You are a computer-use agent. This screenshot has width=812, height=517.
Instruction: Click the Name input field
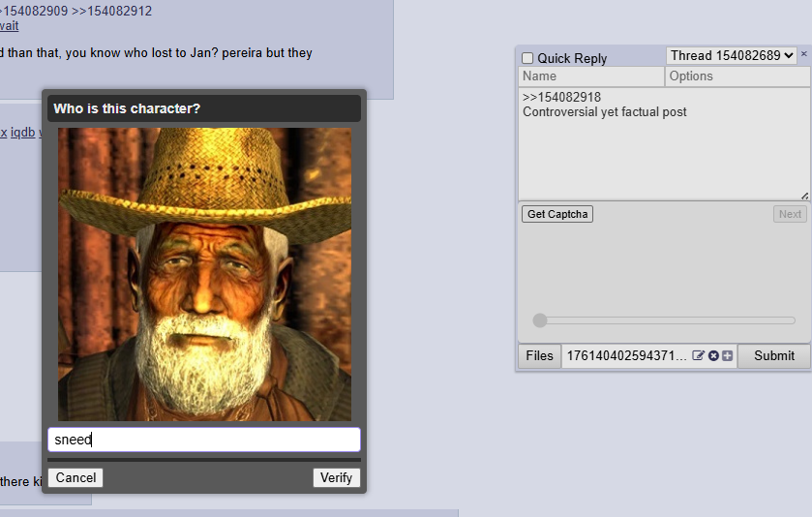(591, 76)
